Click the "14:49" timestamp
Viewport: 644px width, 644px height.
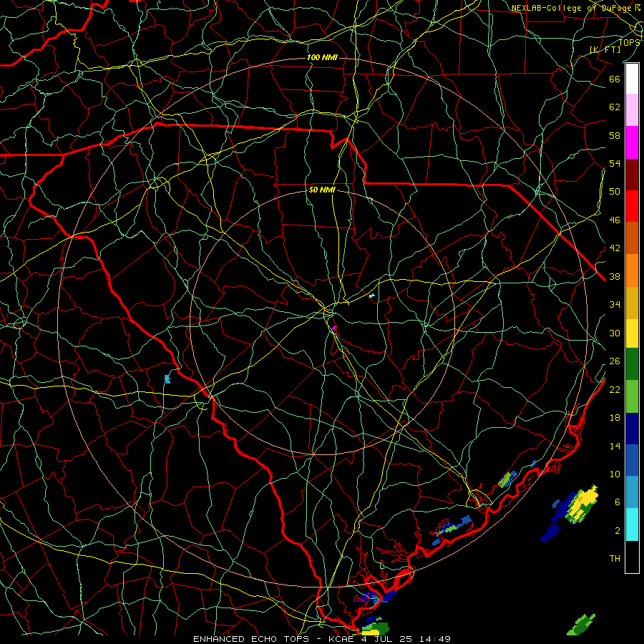pos(435,639)
